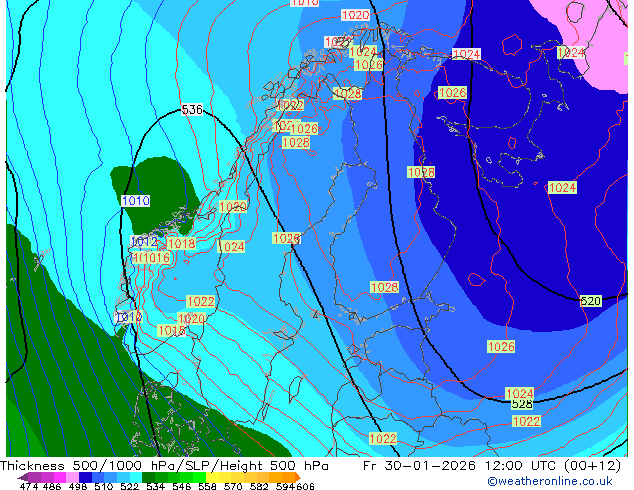The image size is (634, 490).
Task: Click the 520 height contour label
Action: (x=591, y=301)
